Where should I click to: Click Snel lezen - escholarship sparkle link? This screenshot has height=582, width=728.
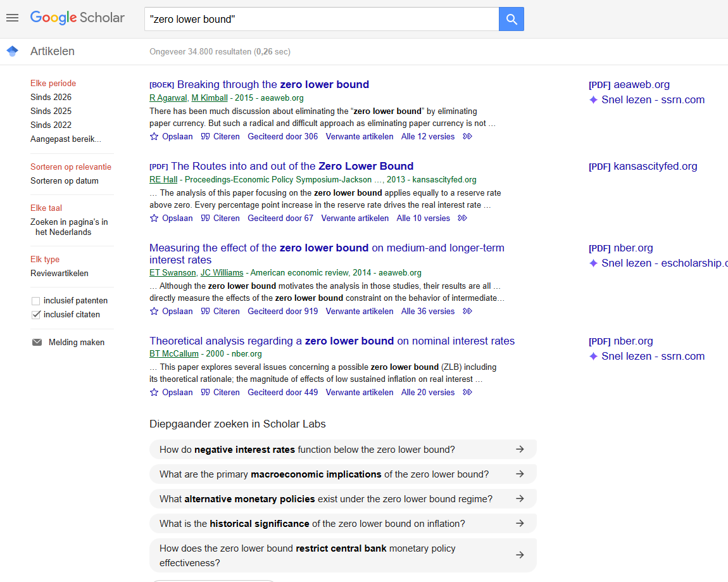tap(658, 263)
